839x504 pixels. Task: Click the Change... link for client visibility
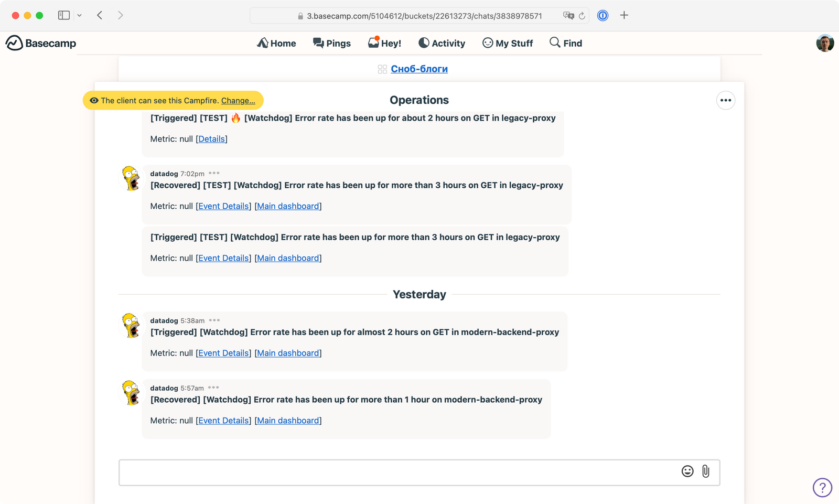(238, 101)
